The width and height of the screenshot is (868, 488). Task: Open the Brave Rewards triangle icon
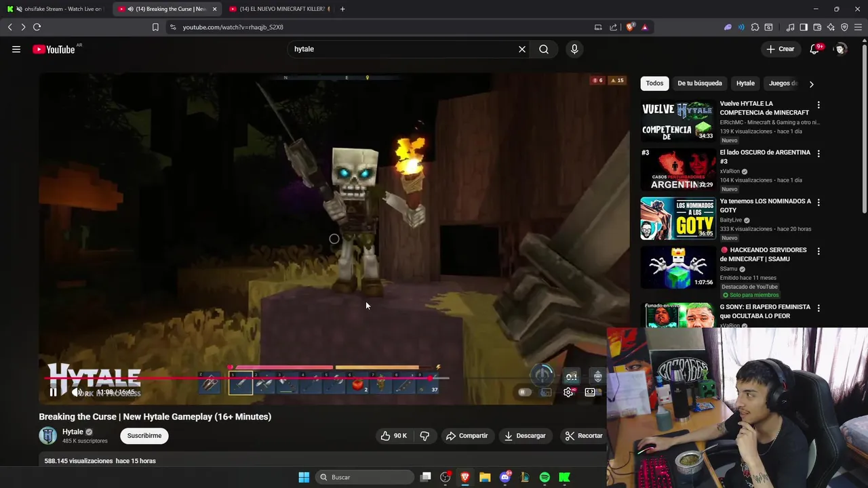tap(644, 27)
